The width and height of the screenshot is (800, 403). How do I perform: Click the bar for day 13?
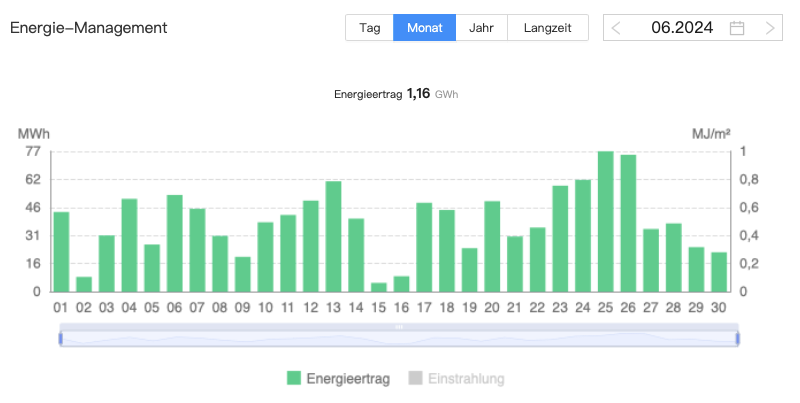click(x=333, y=237)
